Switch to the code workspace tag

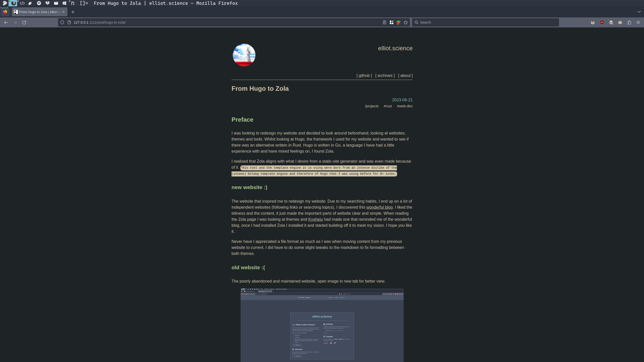[22, 3]
